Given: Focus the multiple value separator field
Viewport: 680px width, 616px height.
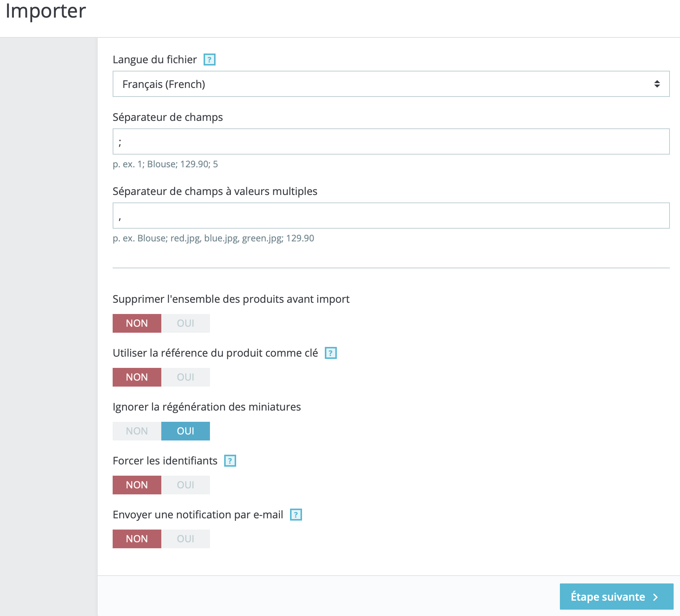Looking at the screenshot, I should click(x=391, y=216).
